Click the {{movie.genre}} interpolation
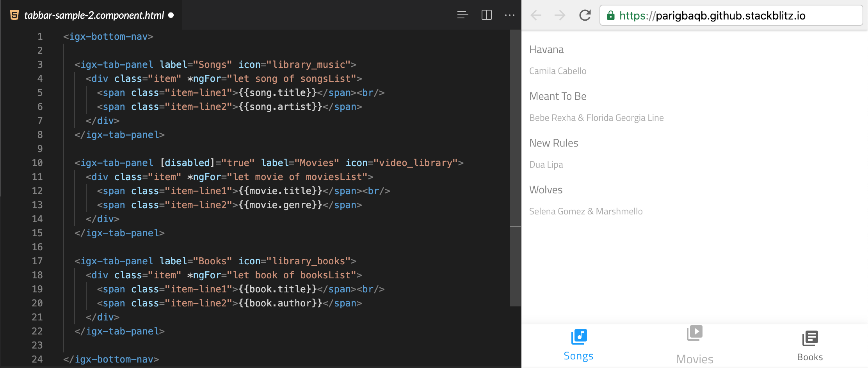 click(x=280, y=205)
